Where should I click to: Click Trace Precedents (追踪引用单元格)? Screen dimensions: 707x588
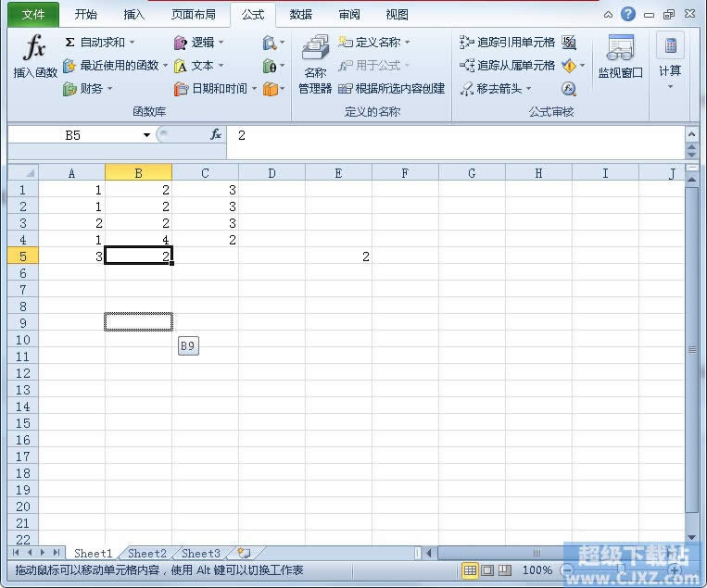tap(507, 43)
